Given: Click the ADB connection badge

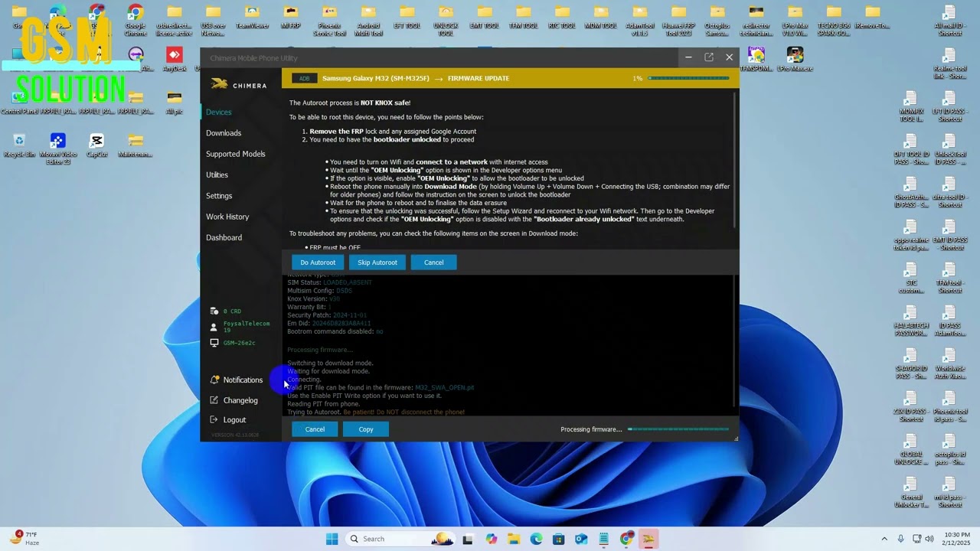Looking at the screenshot, I should click(x=304, y=78).
